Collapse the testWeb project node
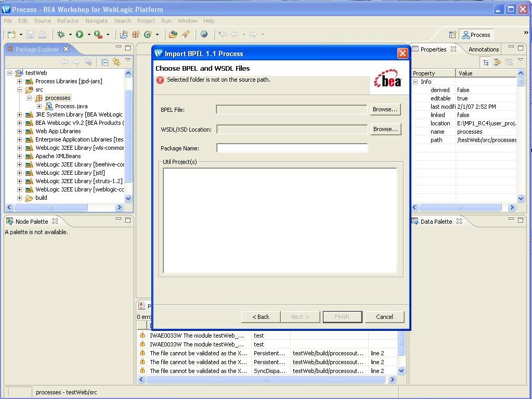The image size is (532, 399). [10, 73]
